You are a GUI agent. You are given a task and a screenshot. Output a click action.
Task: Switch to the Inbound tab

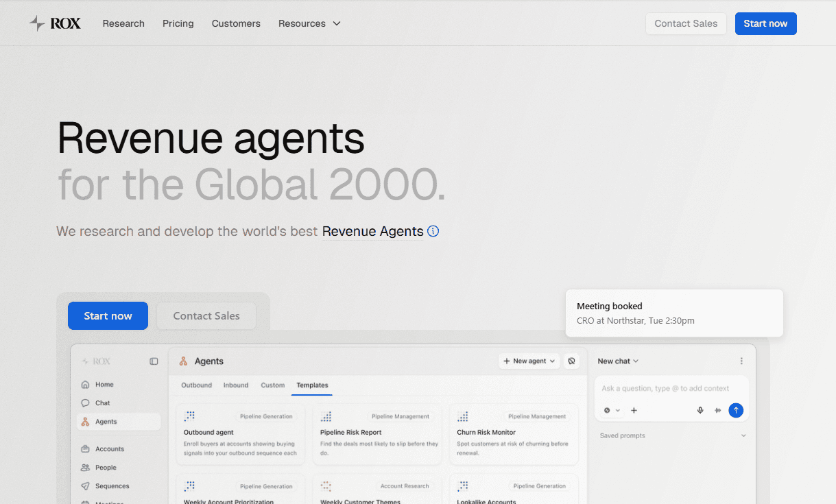[x=236, y=385]
